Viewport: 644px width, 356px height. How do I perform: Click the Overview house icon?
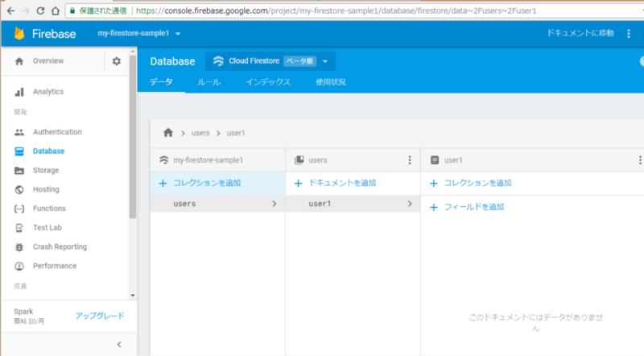(x=19, y=61)
